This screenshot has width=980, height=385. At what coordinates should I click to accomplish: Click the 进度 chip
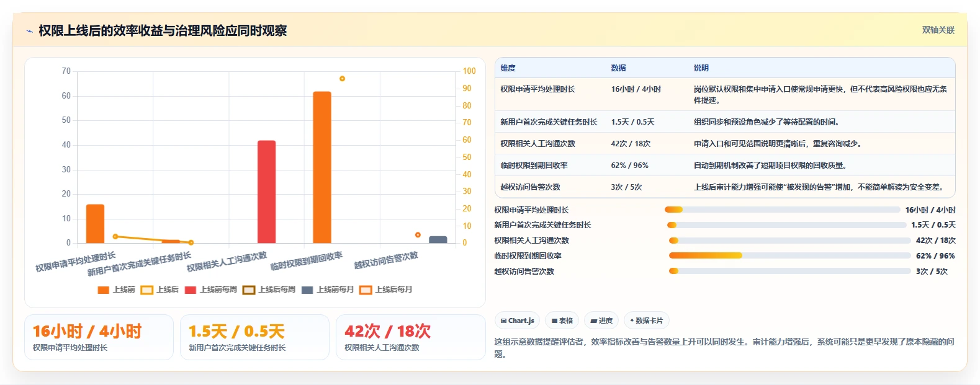point(601,321)
